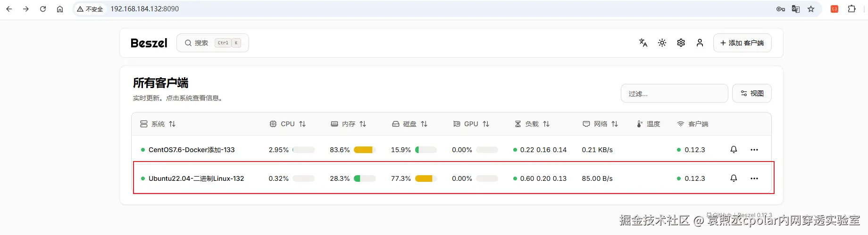Click the CentOS memory 83.6% meter
868x235 pixels.
coord(365,150)
